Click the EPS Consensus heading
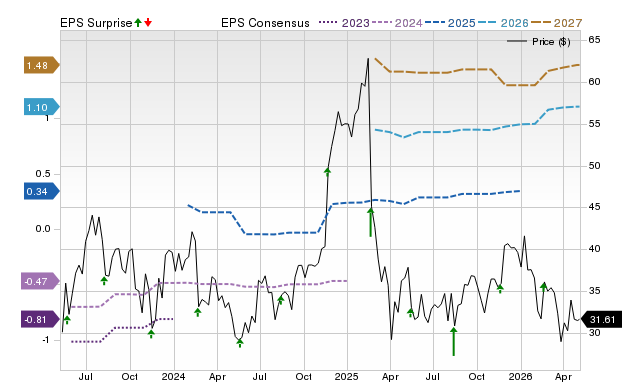 (265, 23)
